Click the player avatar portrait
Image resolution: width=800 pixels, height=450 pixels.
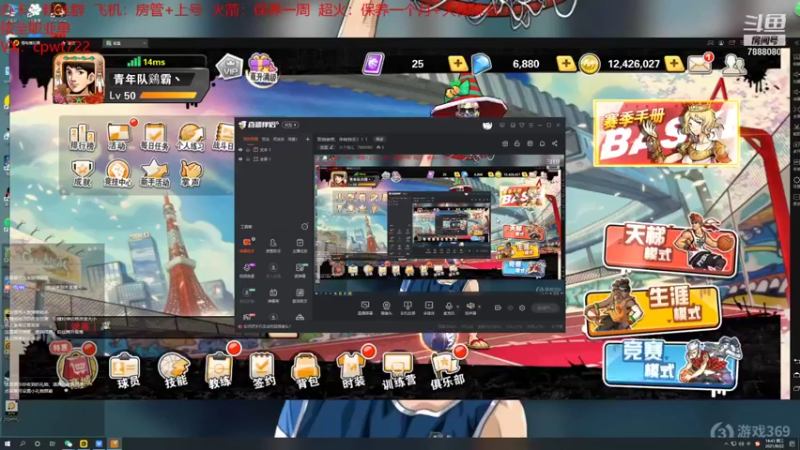(79, 79)
